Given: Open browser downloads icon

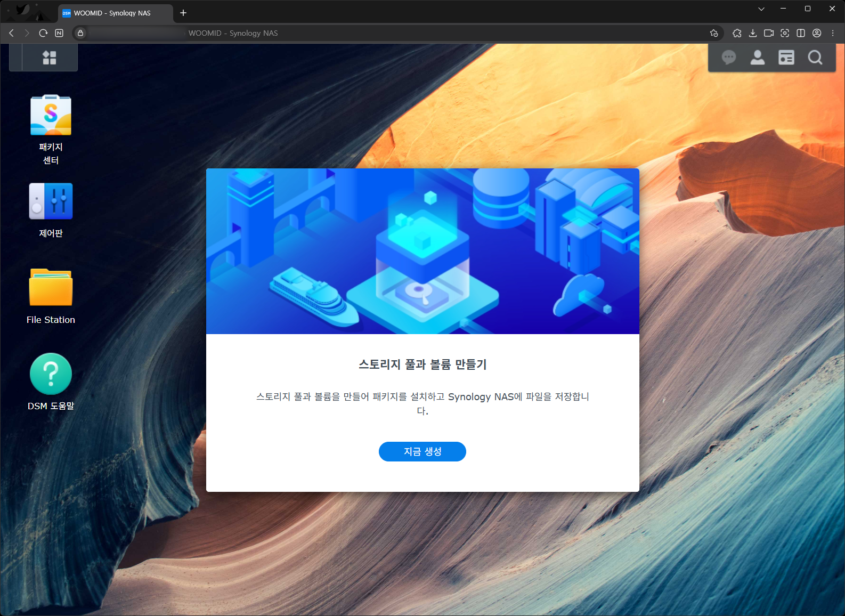Looking at the screenshot, I should [x=753, y=33].
